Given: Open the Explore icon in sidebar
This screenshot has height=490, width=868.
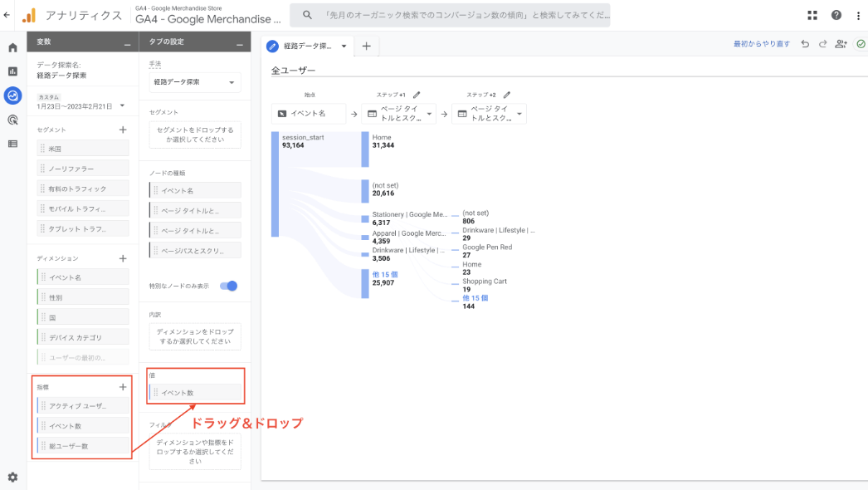Looking at the screenshot, I should point(12,96).
